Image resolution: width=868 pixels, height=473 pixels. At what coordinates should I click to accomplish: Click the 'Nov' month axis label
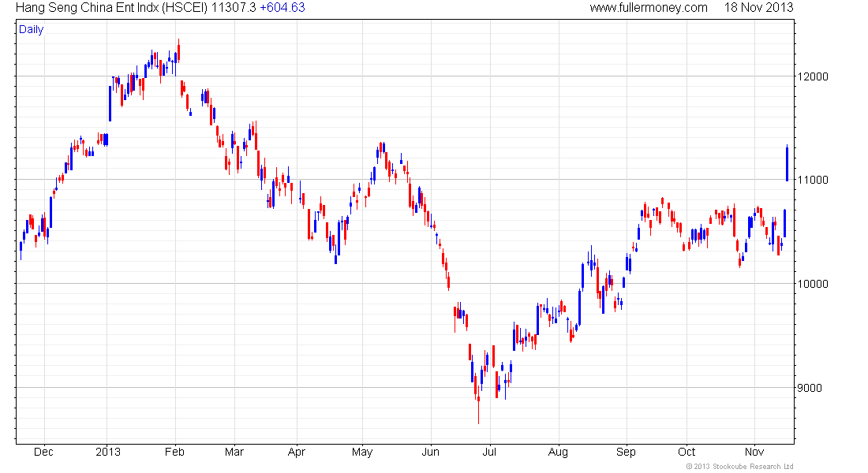754,452
